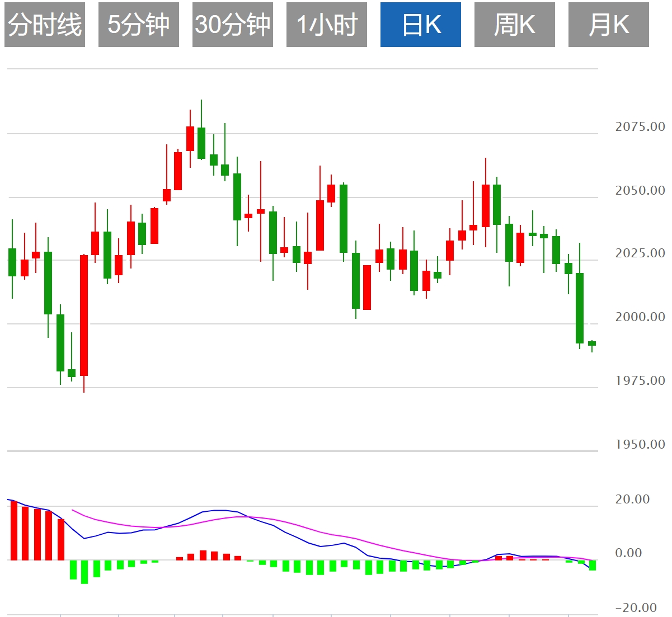Click the 2075.00 price axis label
Viewport: 672px width, 617px height.
640,127
